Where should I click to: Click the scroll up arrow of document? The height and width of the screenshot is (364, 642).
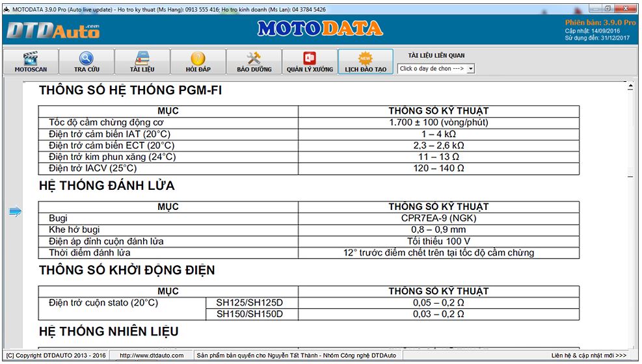[630, 86]
